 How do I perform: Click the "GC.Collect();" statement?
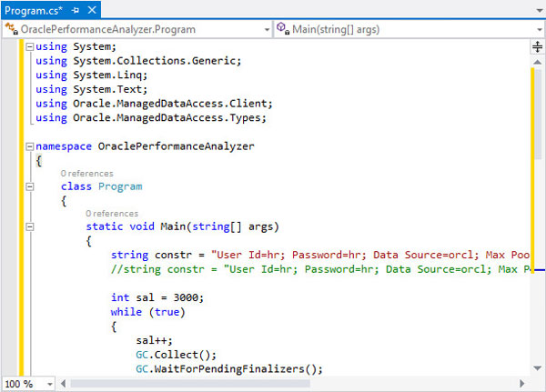176,355
